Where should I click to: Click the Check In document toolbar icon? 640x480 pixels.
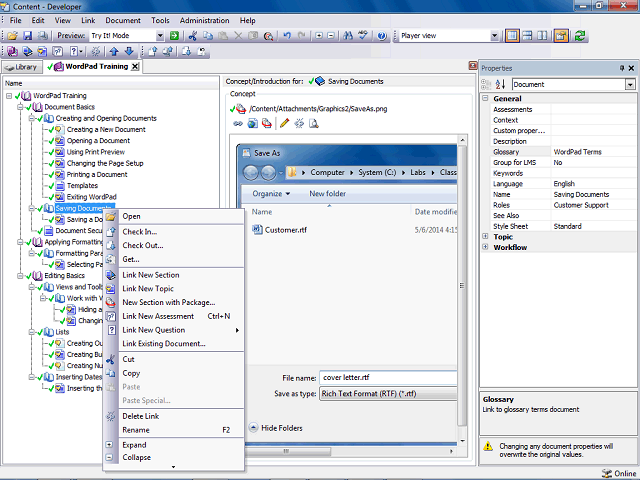(153, 51)
